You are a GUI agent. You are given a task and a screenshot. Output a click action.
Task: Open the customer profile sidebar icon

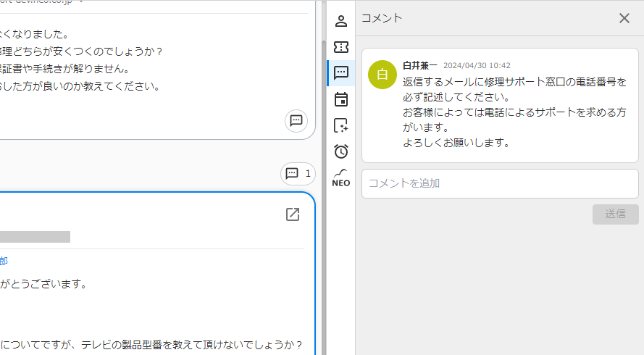pyautogui.click(x=341, y=21)
